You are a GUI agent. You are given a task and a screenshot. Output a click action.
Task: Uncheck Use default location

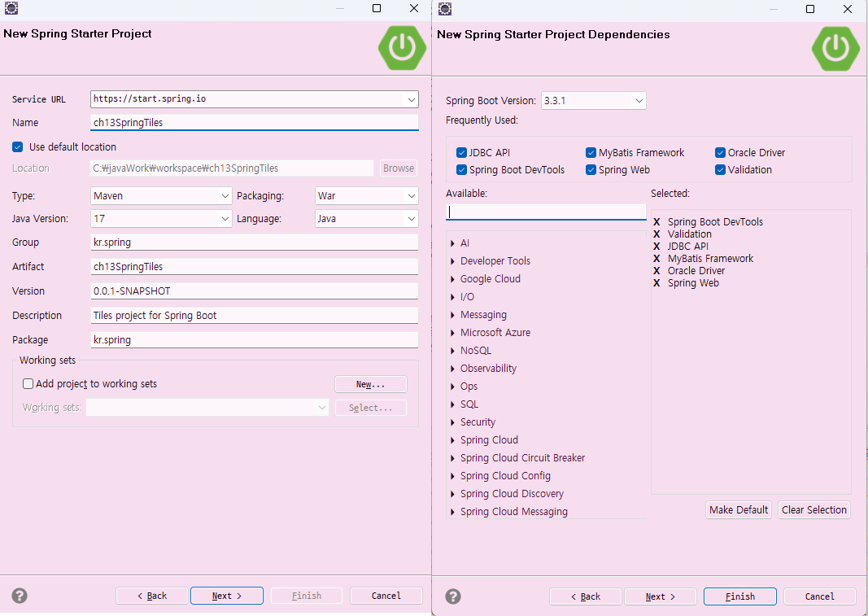click(18, 146)
